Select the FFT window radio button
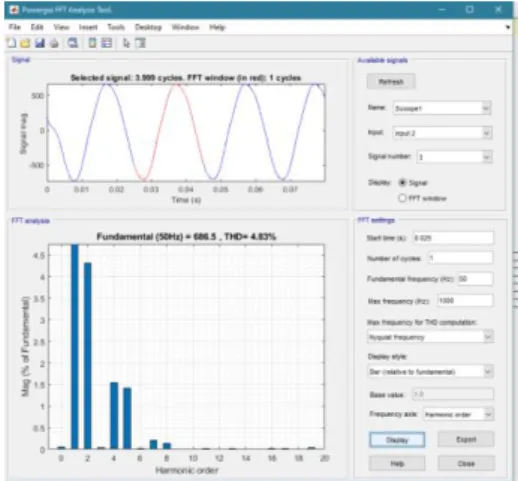The width and height of the screenshot is (518, 481). [402, 198]
